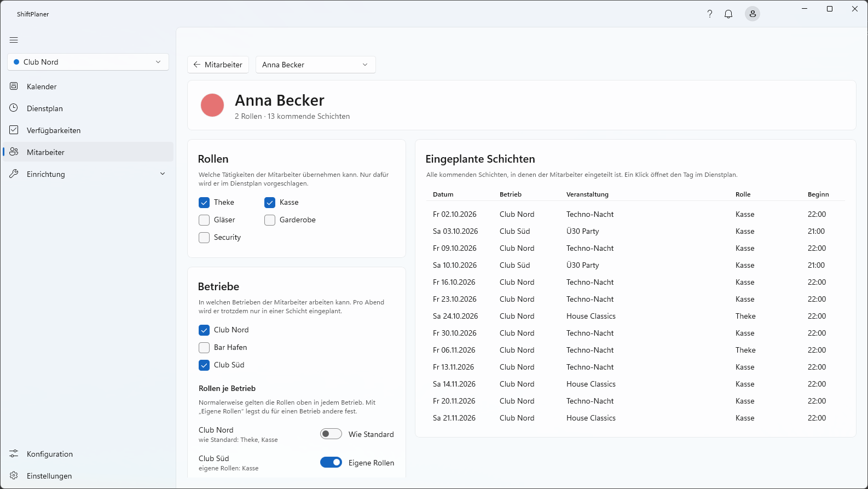Viewport: 868px width, 489px height.
Task: Go to Kalender in the sidebar
Action: pos(88,86)
